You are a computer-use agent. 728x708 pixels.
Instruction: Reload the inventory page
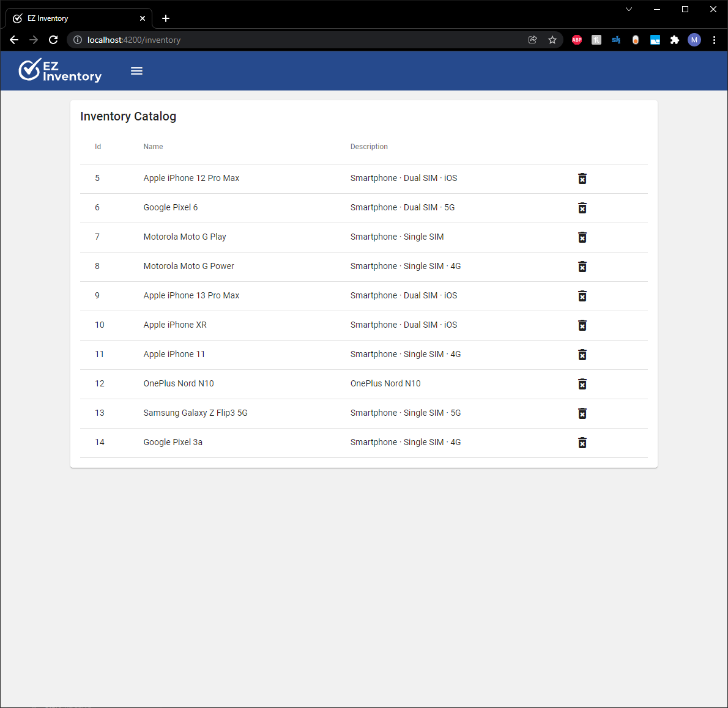pos(53,40)
